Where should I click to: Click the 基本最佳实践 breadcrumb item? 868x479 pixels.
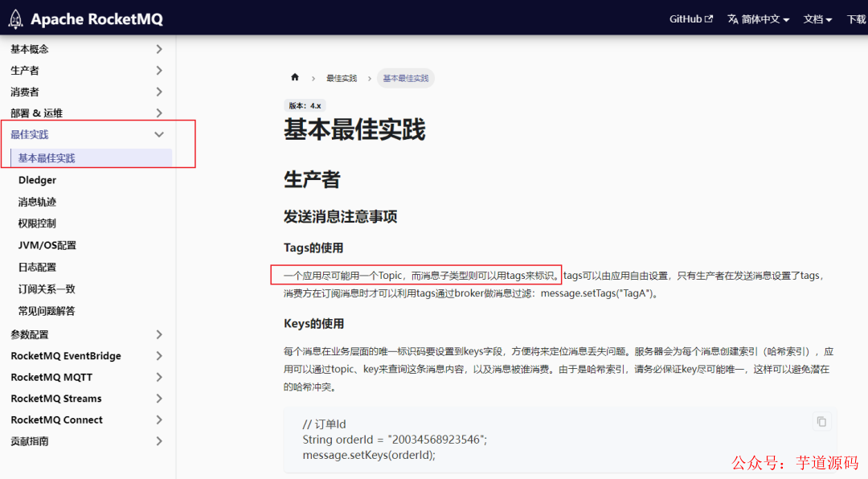[x=406, y=78]
